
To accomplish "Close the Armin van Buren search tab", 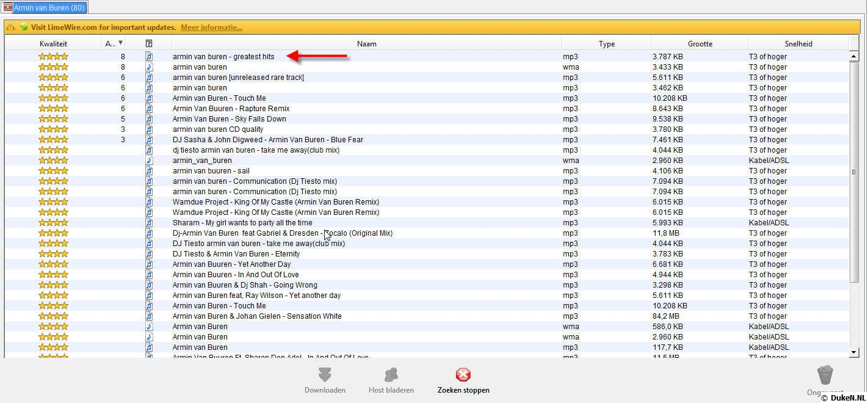I will click(8, 8).
